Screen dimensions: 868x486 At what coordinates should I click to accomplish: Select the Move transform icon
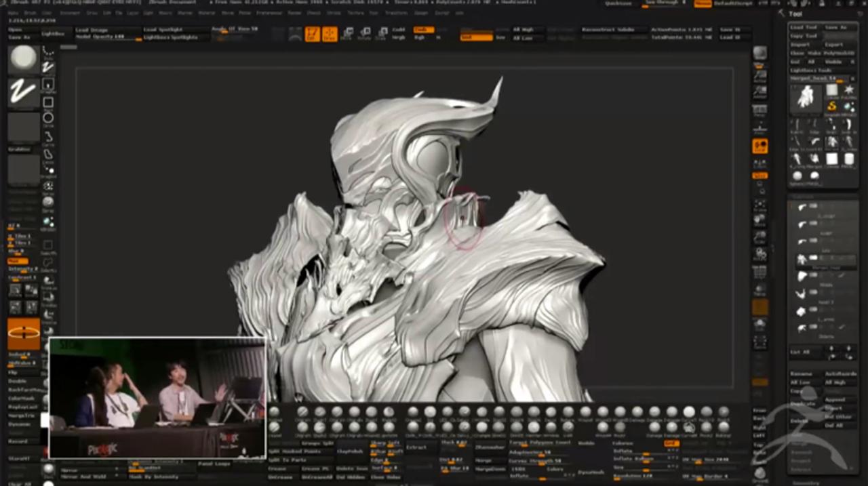point(347,34)
